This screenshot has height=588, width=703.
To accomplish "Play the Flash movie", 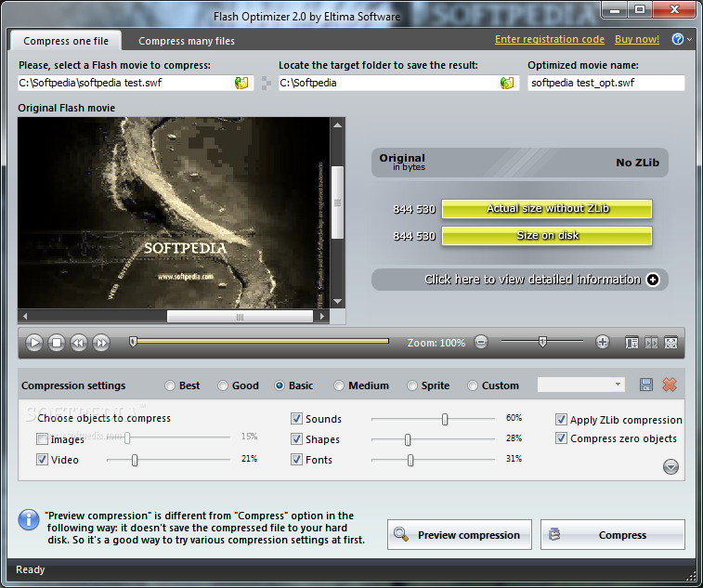I will pyautogui.click(x=34, y=343).
